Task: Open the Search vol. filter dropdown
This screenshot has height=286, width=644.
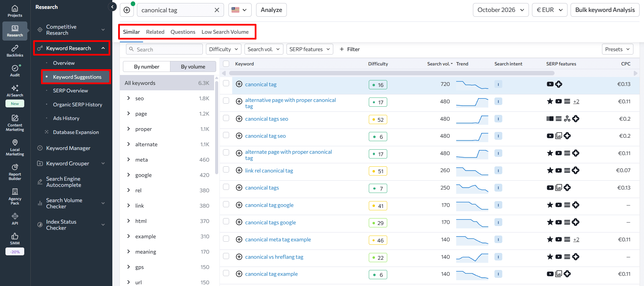Action: (x=264, y=49)
